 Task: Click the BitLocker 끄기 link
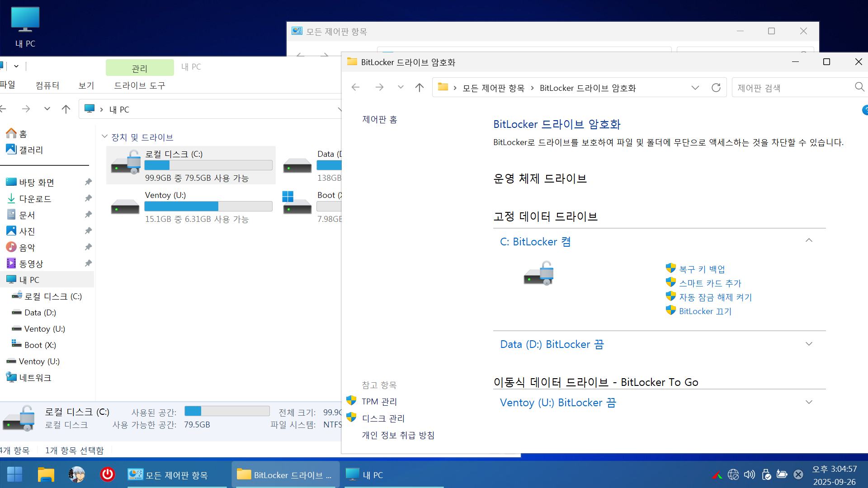pyautogui.click(x=705, y=311)
